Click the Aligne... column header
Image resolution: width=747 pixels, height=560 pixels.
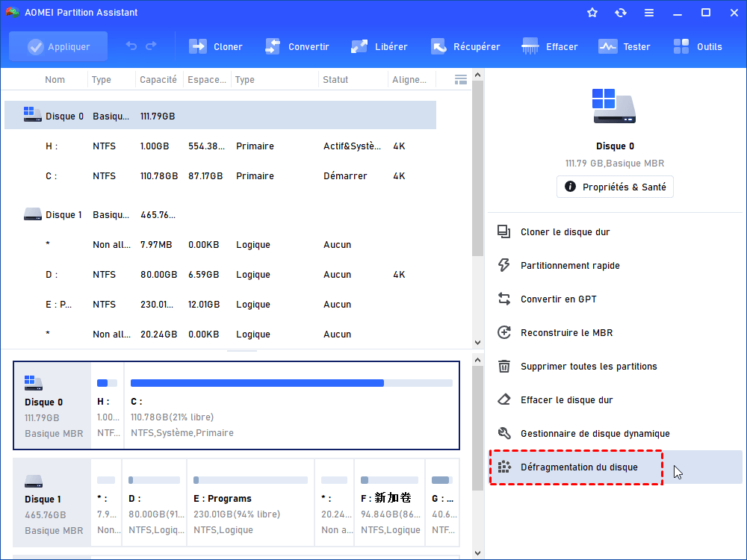(x=409, y=80)
